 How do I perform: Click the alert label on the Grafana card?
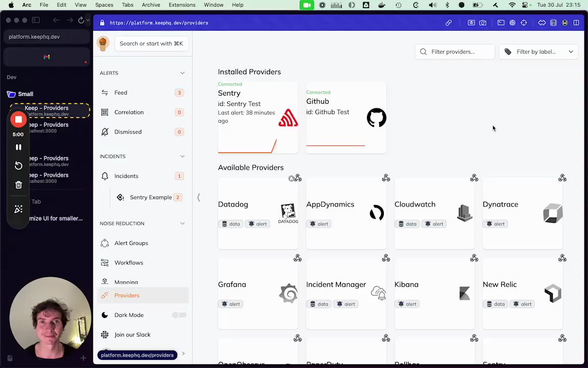(231, 304)
